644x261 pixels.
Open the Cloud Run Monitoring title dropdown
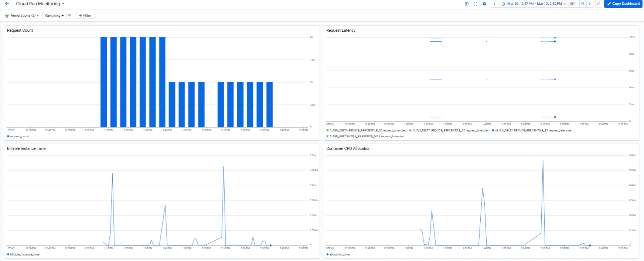40,4
